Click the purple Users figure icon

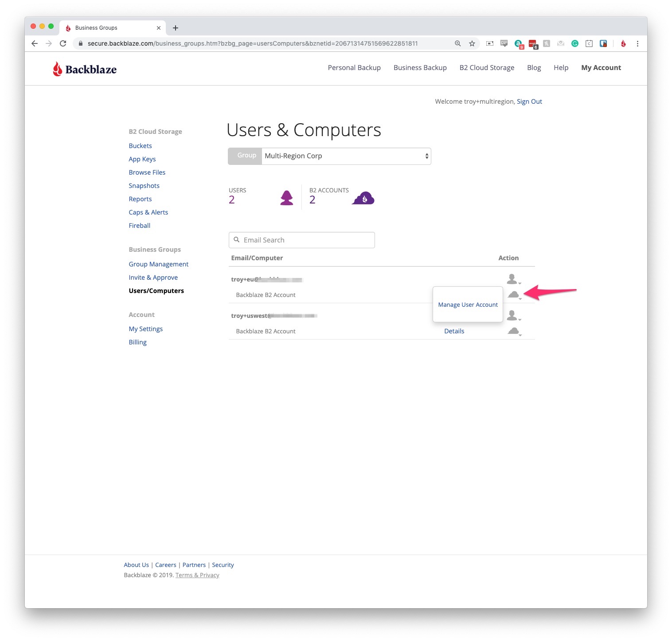[287, 198]
